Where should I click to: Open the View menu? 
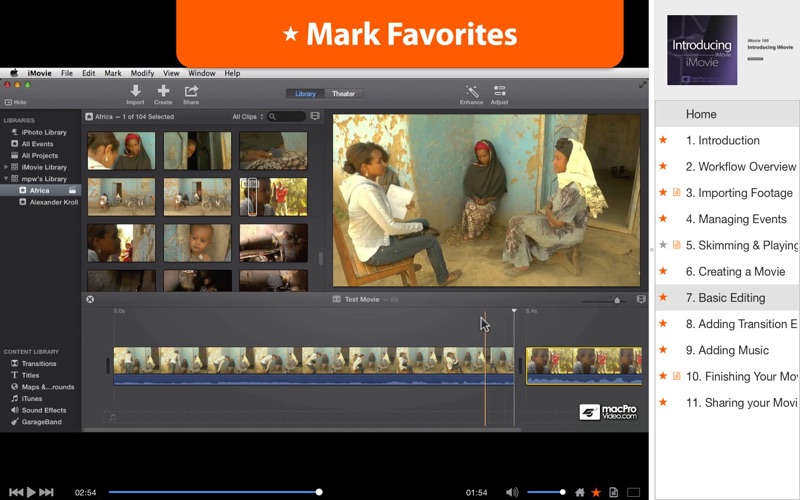pyautogui.click(x=171, y=73)
